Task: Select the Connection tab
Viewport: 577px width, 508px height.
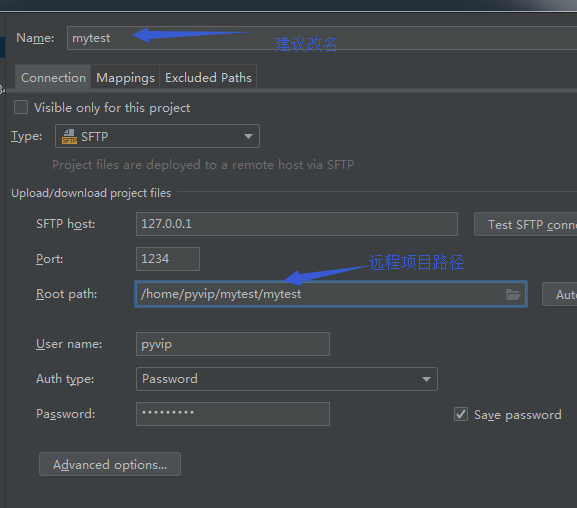Action: click(53, 78)
